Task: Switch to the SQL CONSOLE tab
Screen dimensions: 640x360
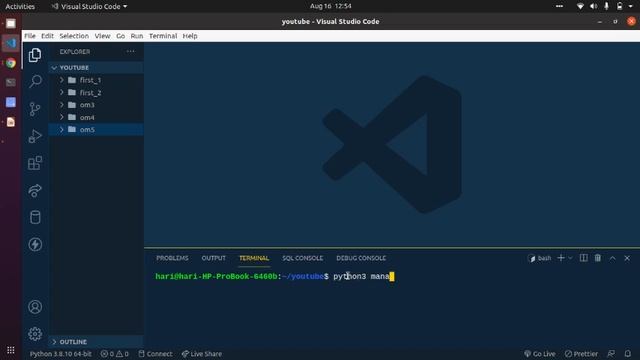Action: [302, 258]
